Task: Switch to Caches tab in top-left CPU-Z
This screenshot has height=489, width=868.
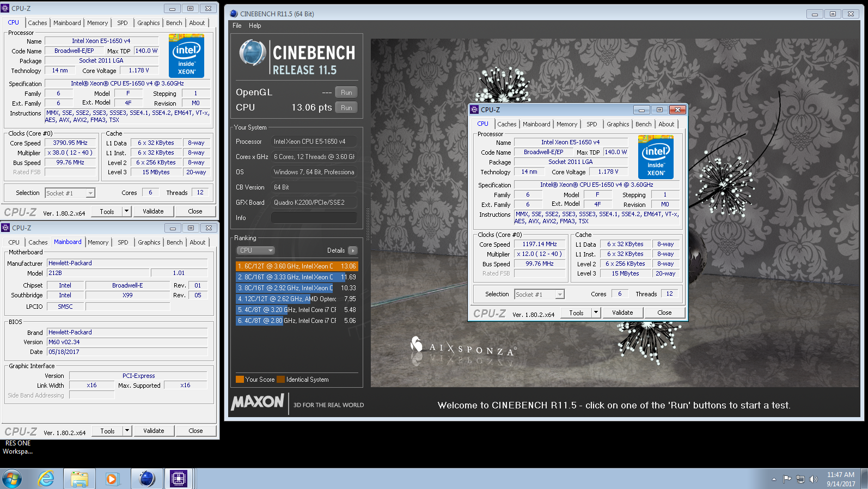Action: tap(38, 23)
